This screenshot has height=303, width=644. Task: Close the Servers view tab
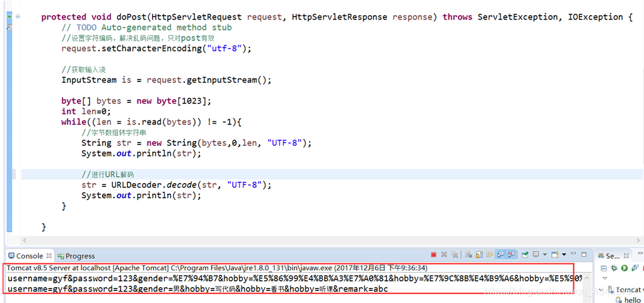pyautogui.click(x=626, y=256)
